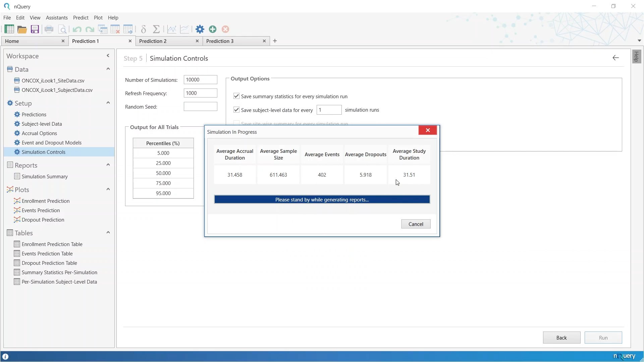
Task: Cancel the running simulation
Action: pyautogui.click(x=416, y=224)
